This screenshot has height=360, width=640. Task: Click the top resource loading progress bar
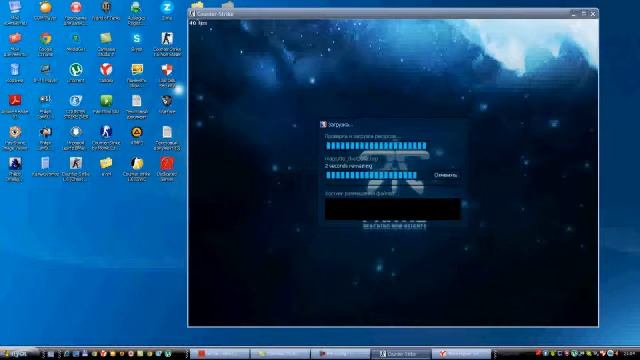(x=376, y=146)
